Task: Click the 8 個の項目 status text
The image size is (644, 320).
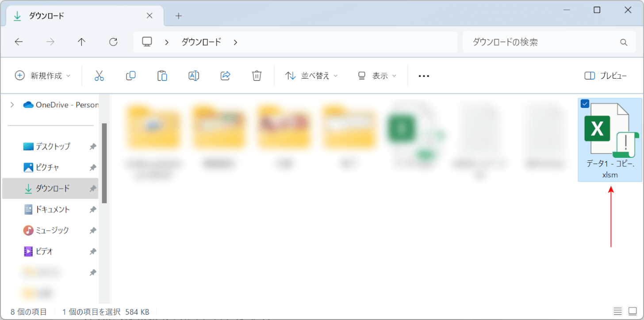Action: tap(29, 312)
